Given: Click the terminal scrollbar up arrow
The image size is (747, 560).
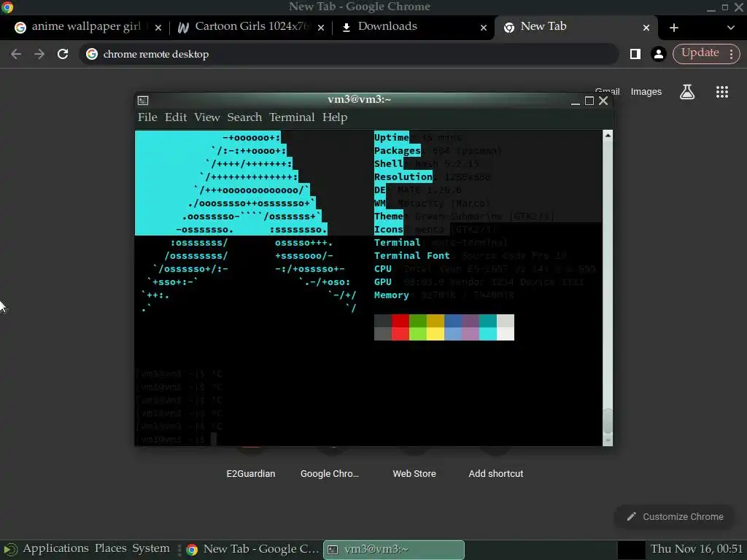Looking at the screenshot, I should (608, 136).
